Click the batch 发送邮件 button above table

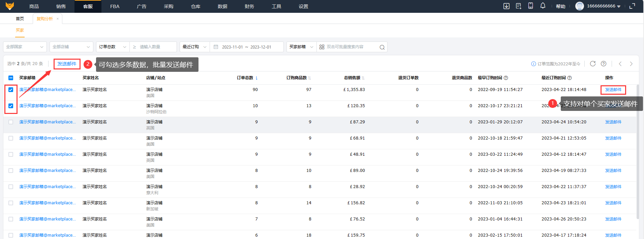point(67,64)
